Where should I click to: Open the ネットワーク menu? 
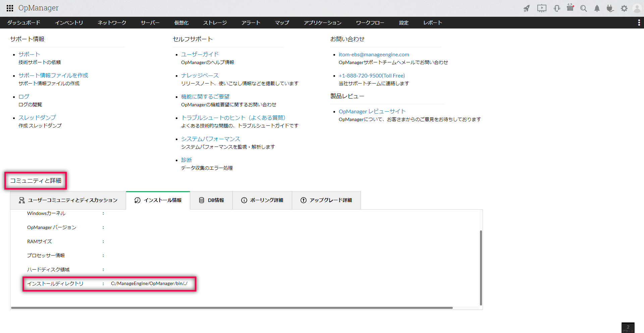(x=112, y=22)
